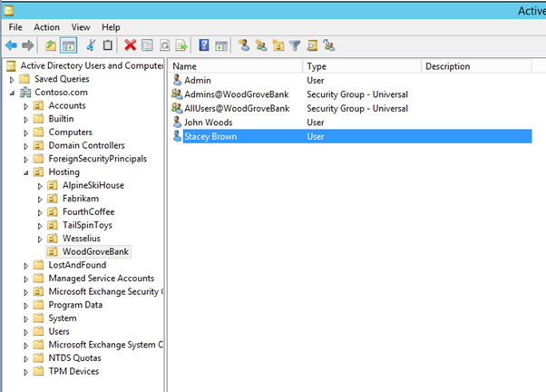Click the Back arrow in toolbar
The height and width of the screenshot is (392, 546).
point(11,45)
